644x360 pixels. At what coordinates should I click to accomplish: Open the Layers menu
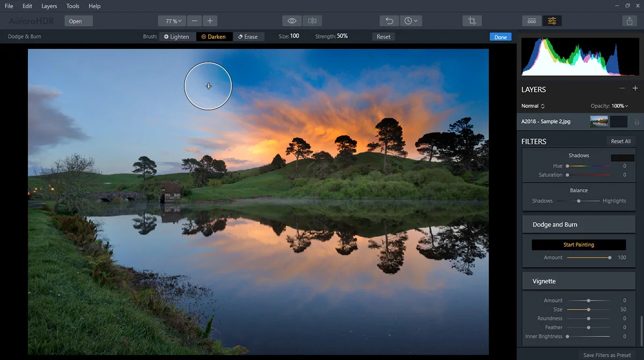tap(49, 6)
